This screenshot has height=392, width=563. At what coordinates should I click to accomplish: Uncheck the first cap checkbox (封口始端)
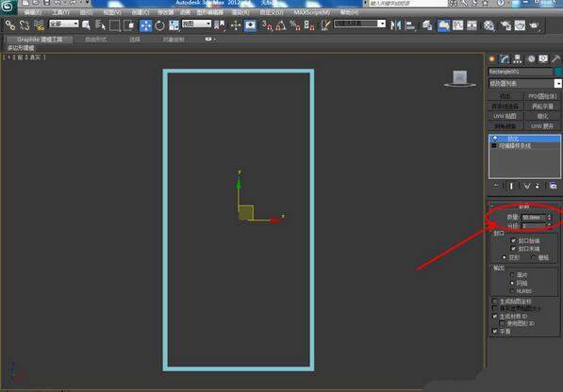(513, 240)
